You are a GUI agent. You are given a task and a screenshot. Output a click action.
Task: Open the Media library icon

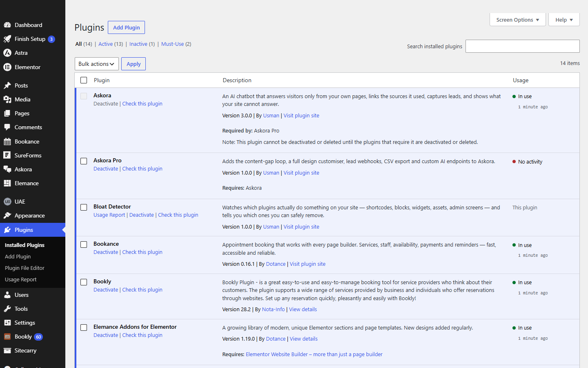[x=7, y=99]
